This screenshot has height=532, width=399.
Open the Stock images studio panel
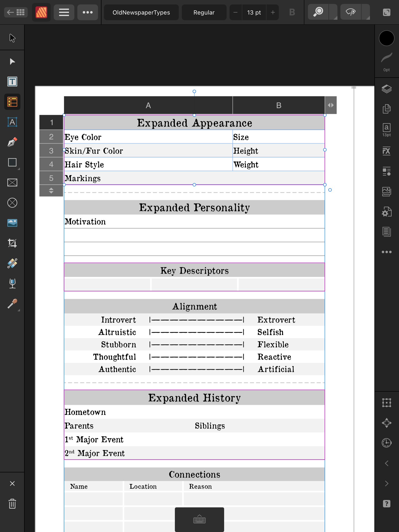coord(386,191)
